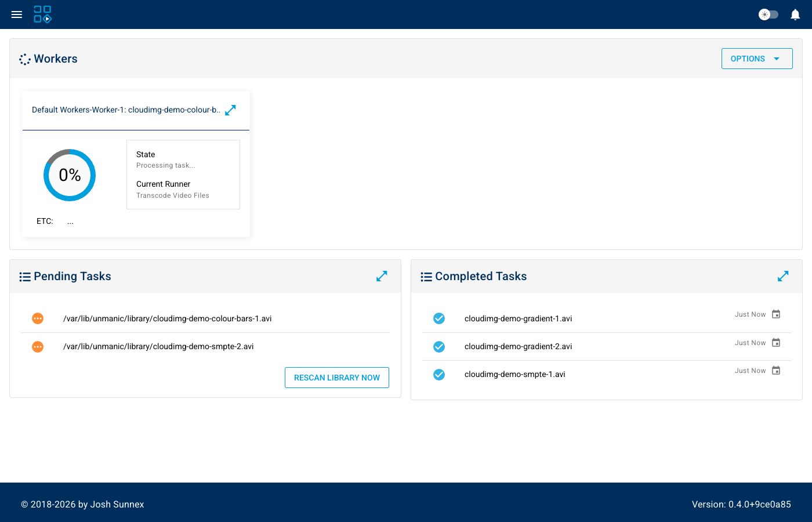
Task: Click the ETC label
Action: (x=45, y=221)
